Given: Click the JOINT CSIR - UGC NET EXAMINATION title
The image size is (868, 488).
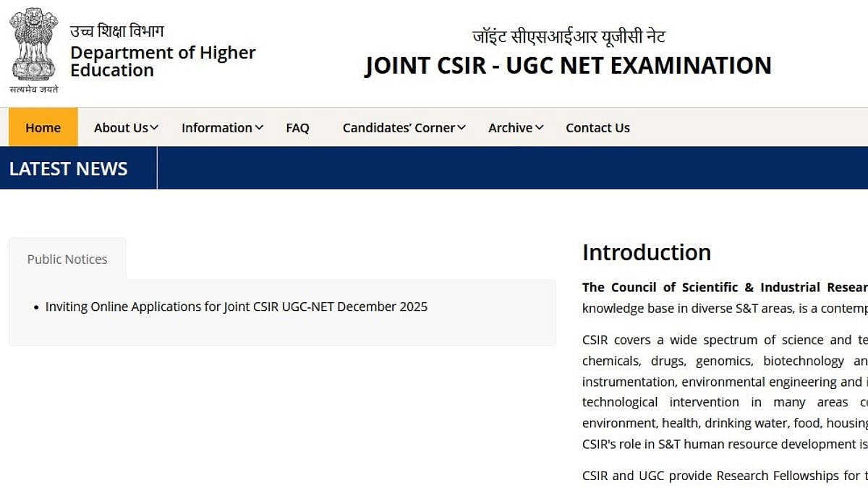Looking at the screenshot, I should pos(568,66).
